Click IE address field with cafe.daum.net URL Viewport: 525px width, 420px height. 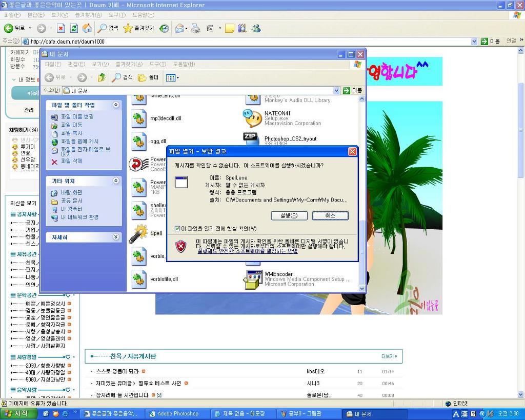click(x=246, y=42)
